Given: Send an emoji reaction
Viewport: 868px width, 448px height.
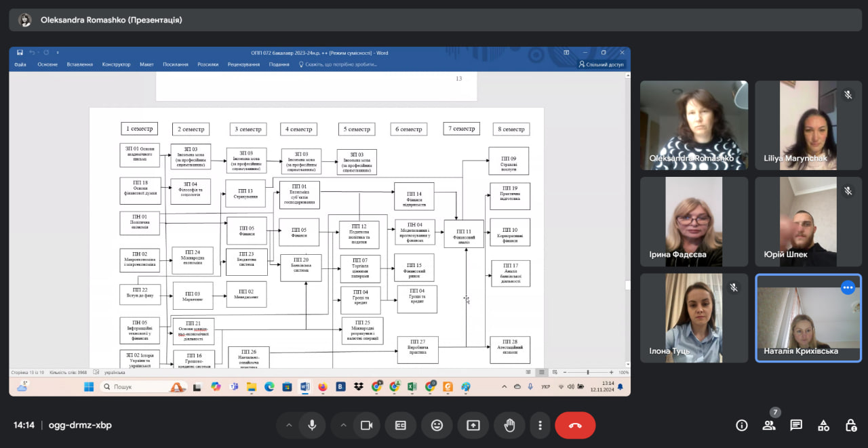Looking at the screenshot, I should (437, 426).
